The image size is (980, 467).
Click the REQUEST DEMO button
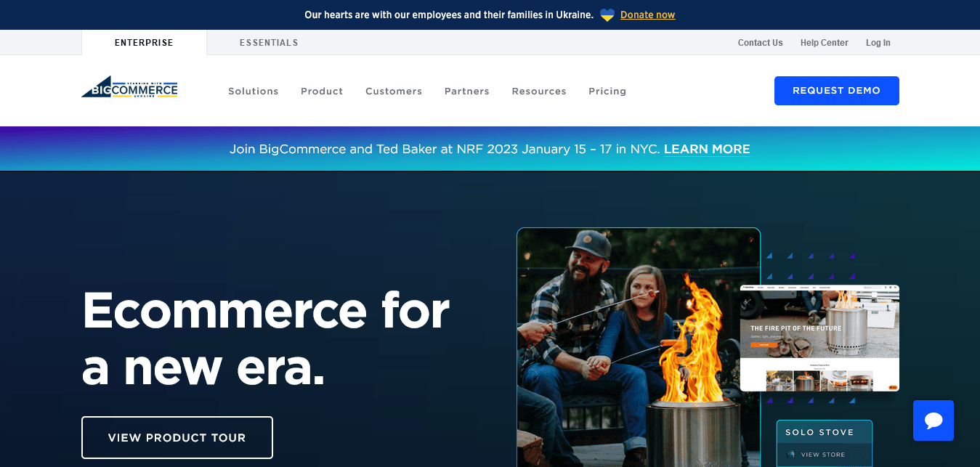836,90
